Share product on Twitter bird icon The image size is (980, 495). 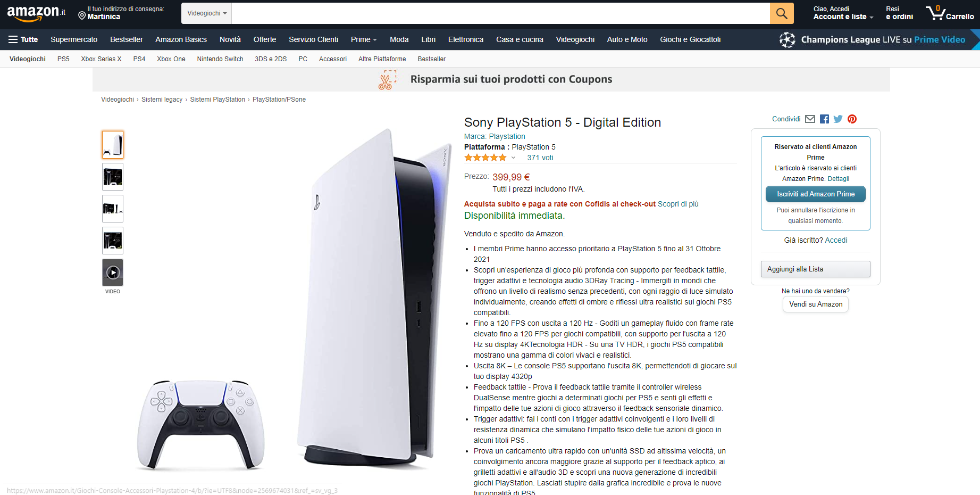coord(838,119)
